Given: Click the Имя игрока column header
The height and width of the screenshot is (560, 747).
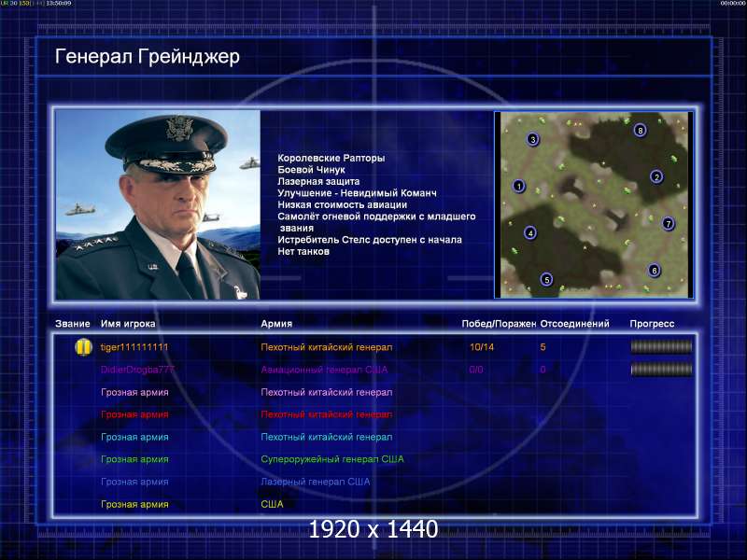Looking at the screenshot, I should 128,324.
